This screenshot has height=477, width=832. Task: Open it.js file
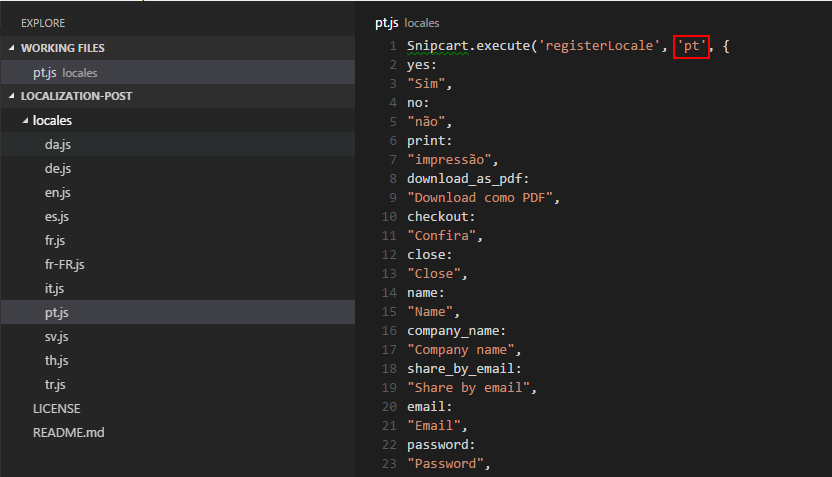click(x=178, y=288)
